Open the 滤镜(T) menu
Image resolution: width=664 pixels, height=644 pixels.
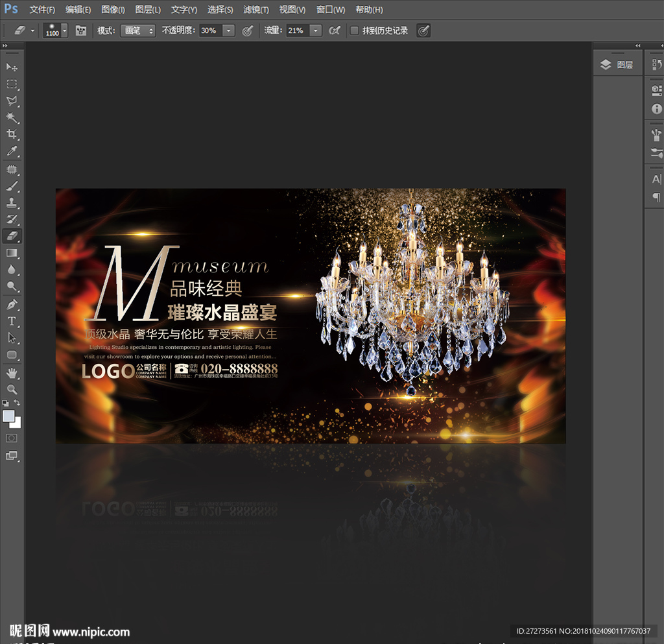(256, 10)
